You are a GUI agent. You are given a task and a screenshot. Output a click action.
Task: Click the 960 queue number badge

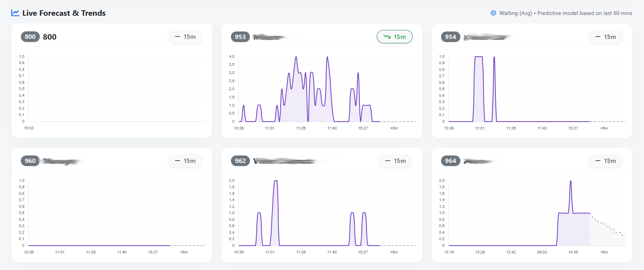[x=30, y=161]
